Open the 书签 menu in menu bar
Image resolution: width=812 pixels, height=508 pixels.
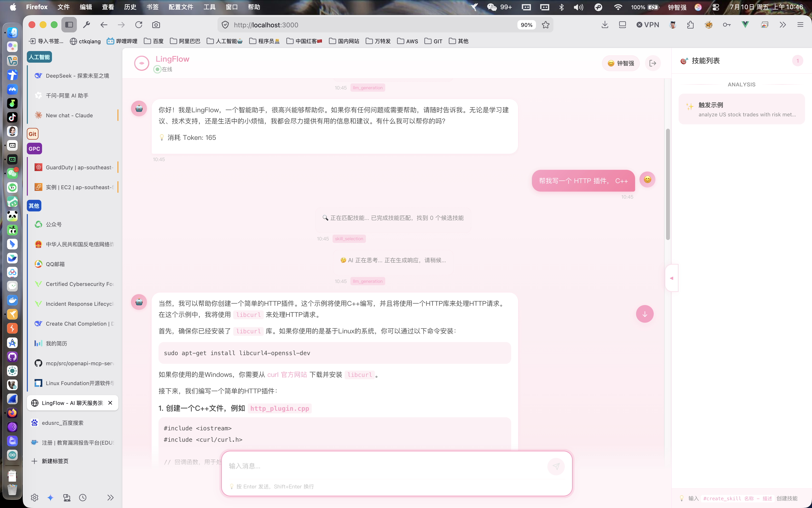pyautogui.click(x=152, y=7)
